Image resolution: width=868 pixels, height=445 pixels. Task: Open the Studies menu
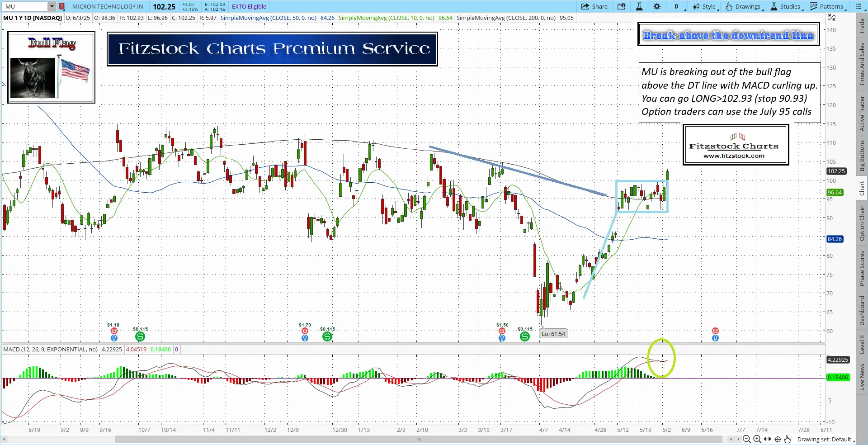coord(786,6)
